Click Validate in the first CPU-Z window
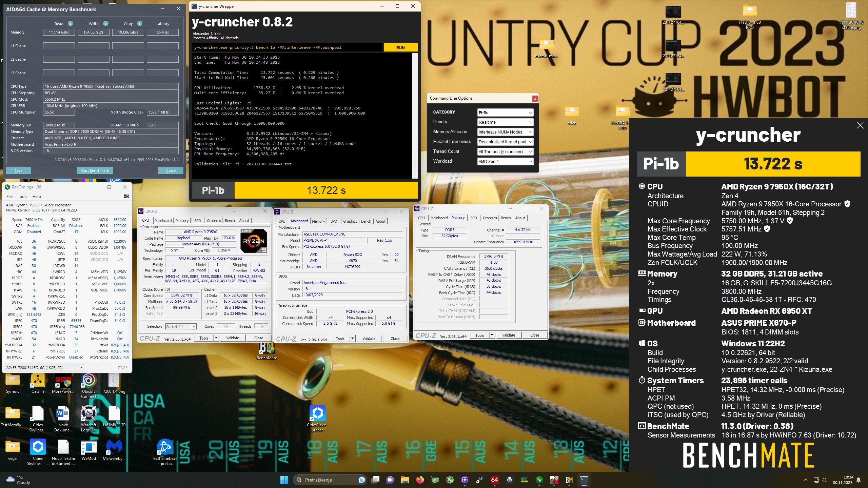 (233, 338)
